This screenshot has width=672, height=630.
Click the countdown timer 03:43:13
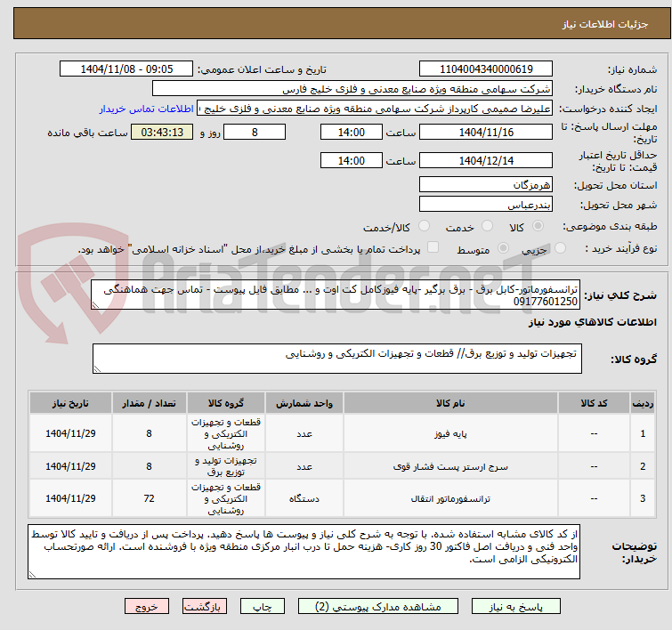coord(162,132)
